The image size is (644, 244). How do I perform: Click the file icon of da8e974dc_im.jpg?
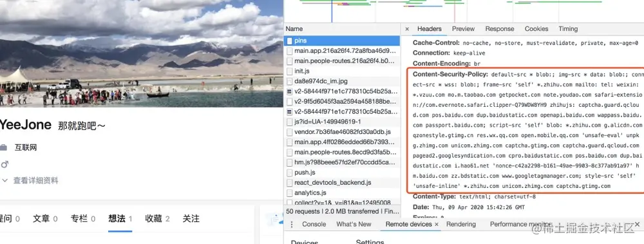point(290,81)
